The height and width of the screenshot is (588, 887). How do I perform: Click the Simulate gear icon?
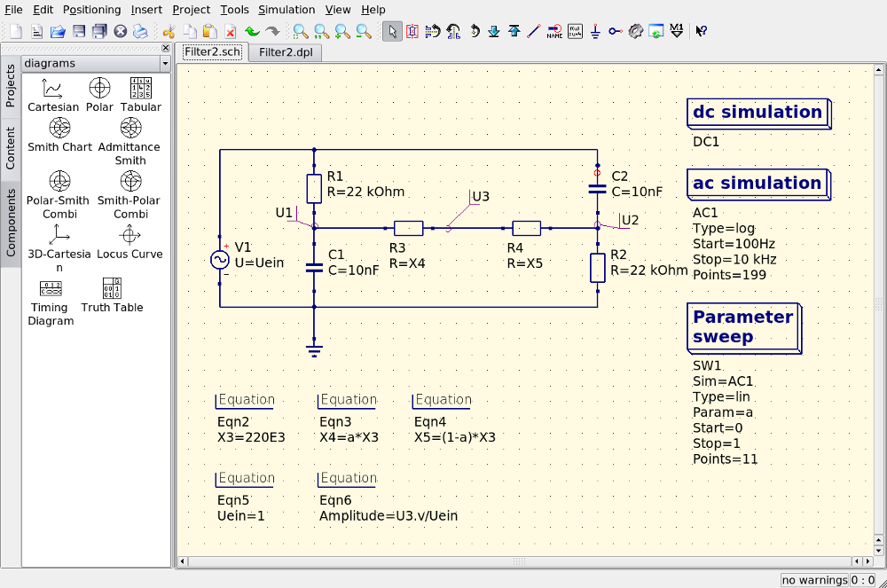click(x=635, y=32)
